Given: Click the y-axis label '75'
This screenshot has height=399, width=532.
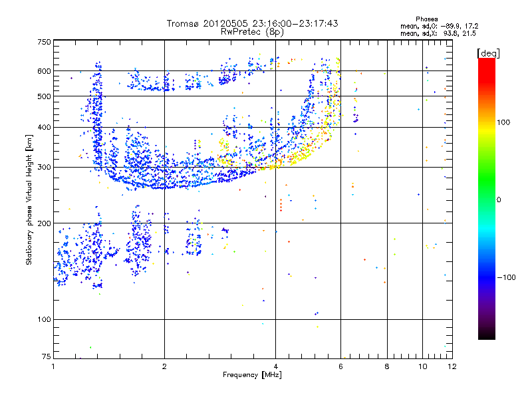Looking at the screenshot, I should coord(47,356).
